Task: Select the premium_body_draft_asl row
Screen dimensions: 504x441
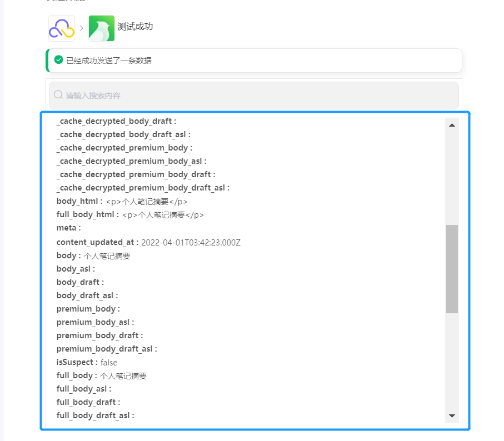Action: [x=107, y=349]
